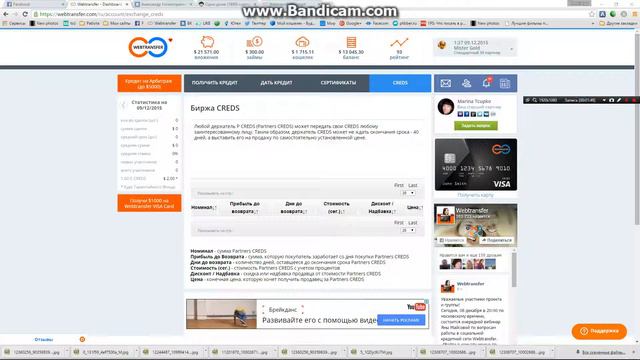The height and width of the screenshot is (360, 640).
Task: Click the blue button in YouTube ad
Action: click(401, 320)
